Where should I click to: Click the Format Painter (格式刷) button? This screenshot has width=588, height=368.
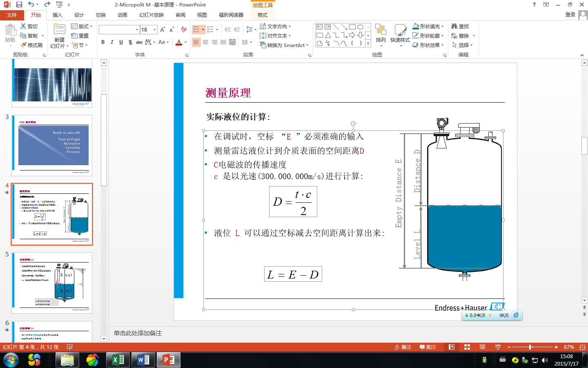[31, 45]
